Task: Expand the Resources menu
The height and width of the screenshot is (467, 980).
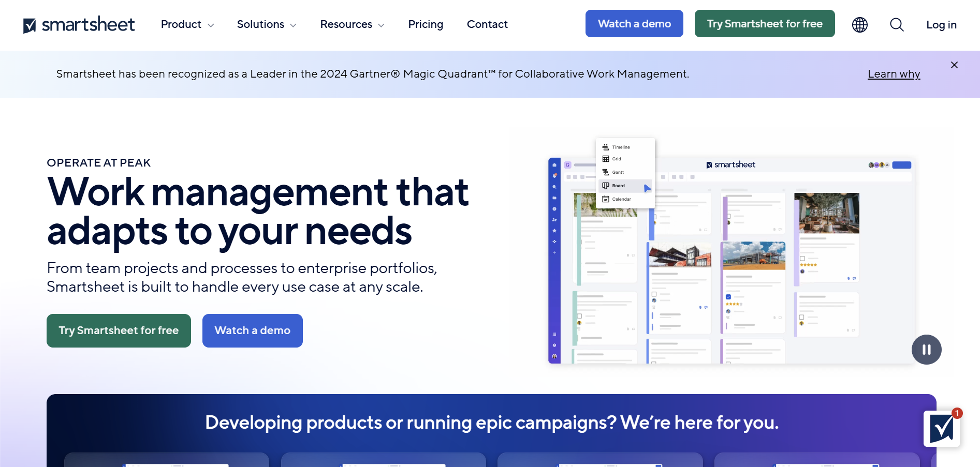Action: [x=352, y=24]
